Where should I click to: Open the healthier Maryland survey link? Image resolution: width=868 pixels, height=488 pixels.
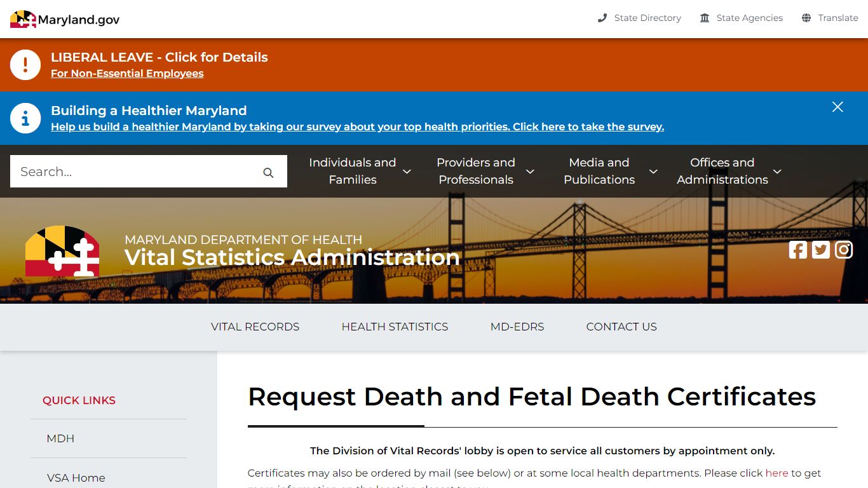tap(357, 126)
